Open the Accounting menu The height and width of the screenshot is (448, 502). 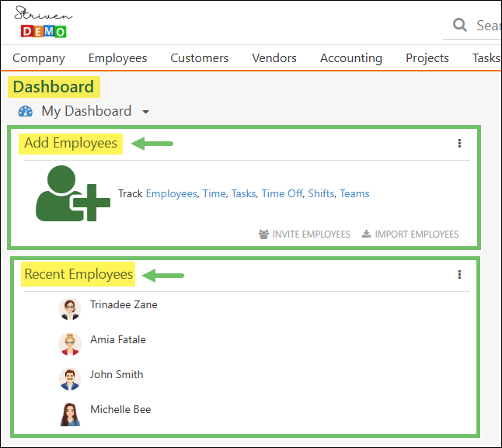coord(351,58)
